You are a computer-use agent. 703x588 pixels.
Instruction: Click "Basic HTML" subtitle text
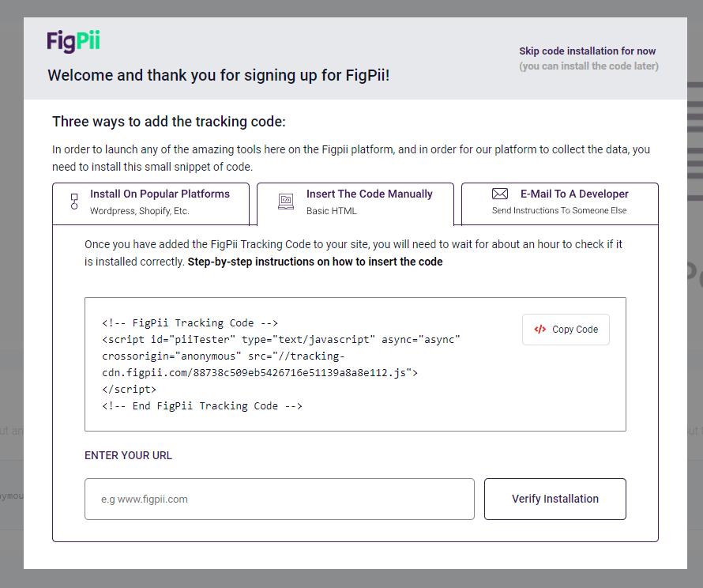[332, 211]
